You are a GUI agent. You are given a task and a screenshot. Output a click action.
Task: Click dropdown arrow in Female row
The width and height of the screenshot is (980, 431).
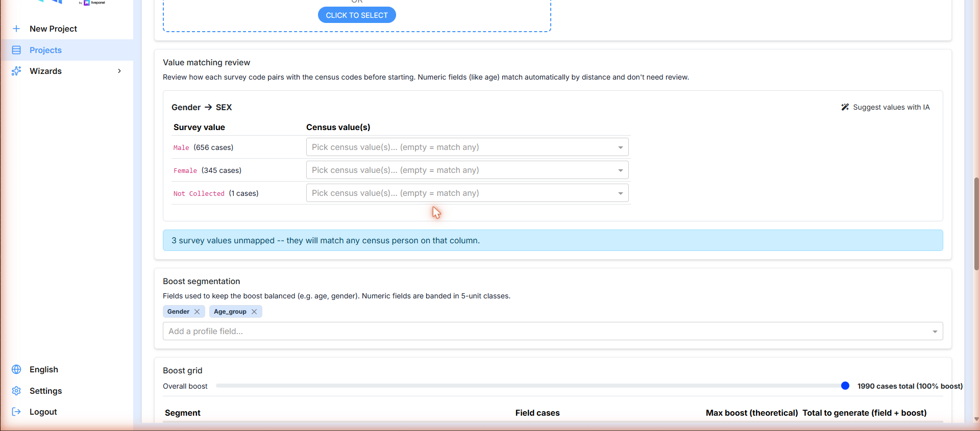620,170
